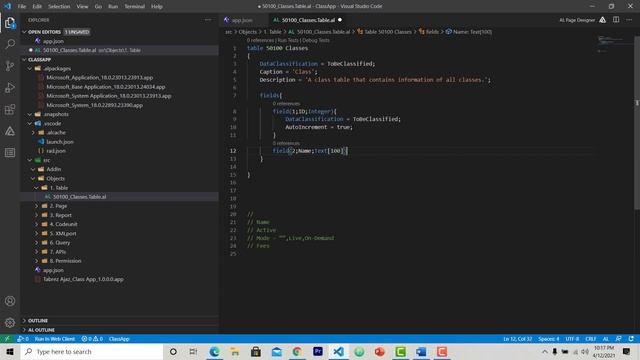Collapse the Open Editors section
Screen dimensions: 640x360
click(x=24, y=32)
